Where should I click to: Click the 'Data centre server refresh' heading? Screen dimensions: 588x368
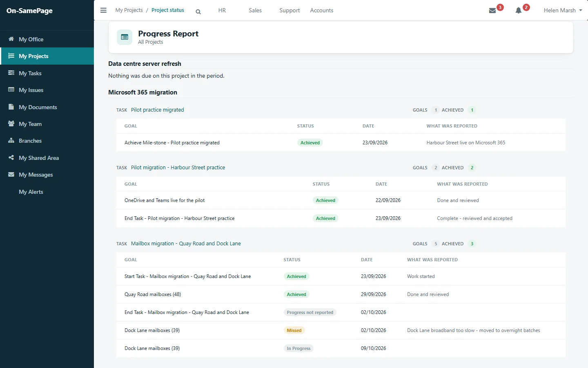click(x=145, y=64)
